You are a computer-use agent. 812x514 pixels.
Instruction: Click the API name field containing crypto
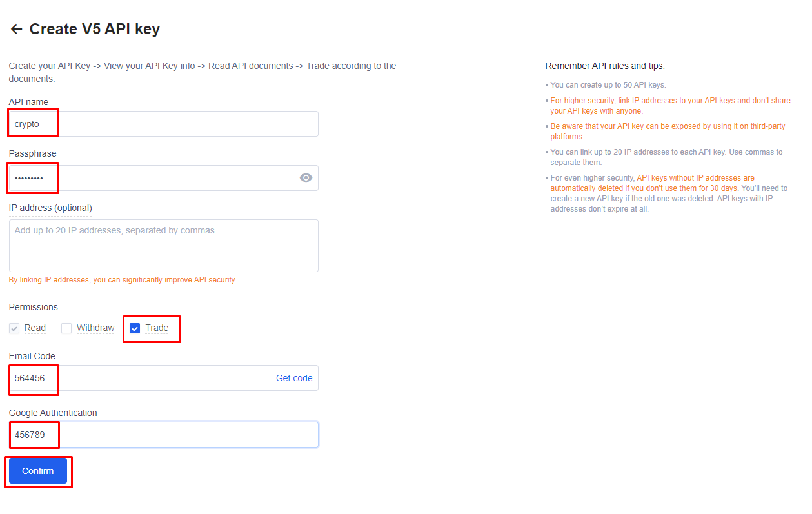(164, 124)
